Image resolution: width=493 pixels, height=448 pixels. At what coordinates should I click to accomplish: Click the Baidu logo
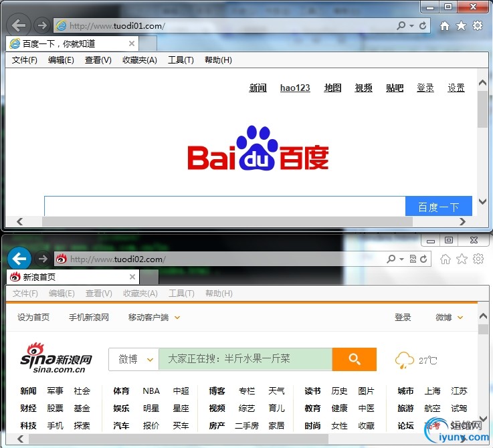(x=258, y=148)
